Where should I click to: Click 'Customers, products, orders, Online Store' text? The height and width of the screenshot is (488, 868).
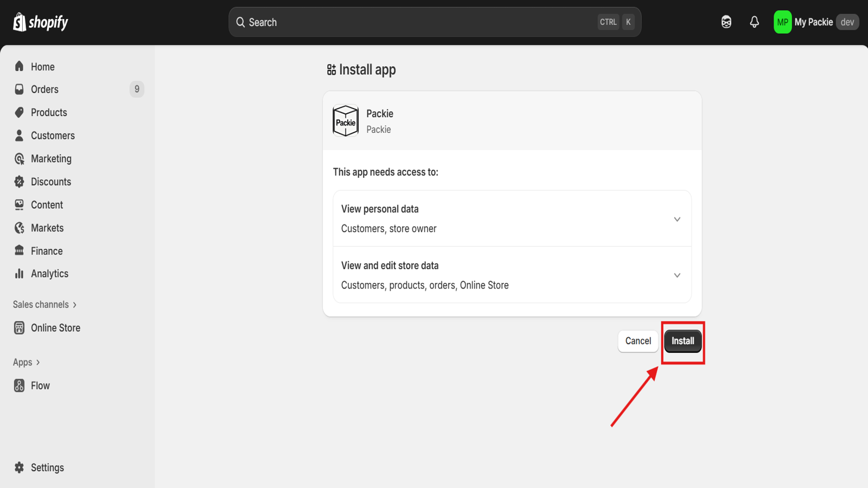point(425,285)
